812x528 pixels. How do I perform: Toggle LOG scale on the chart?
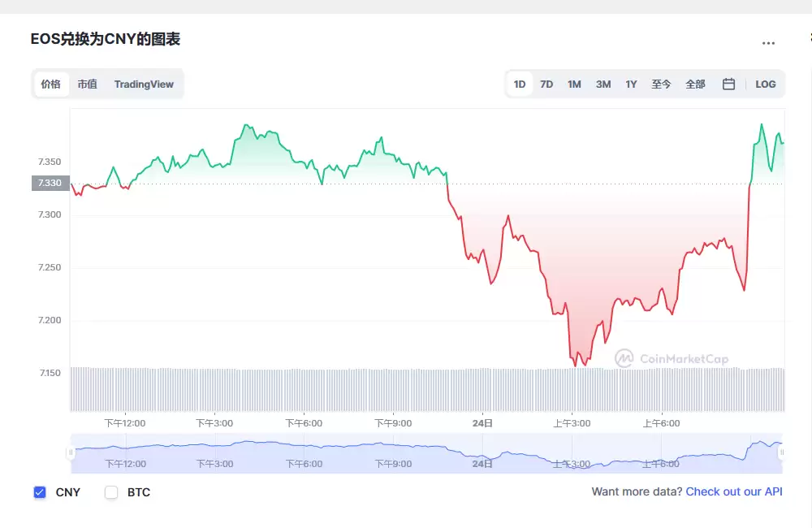766,84
